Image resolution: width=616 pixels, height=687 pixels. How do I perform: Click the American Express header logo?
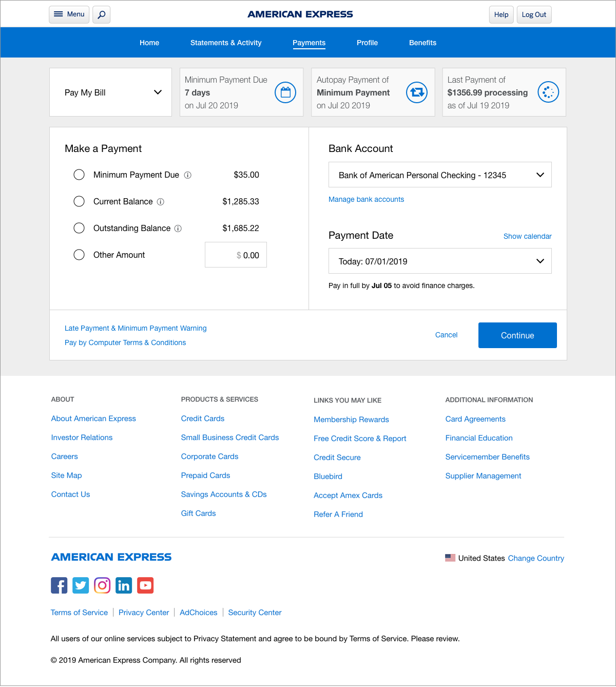click(x=300, y=14)
